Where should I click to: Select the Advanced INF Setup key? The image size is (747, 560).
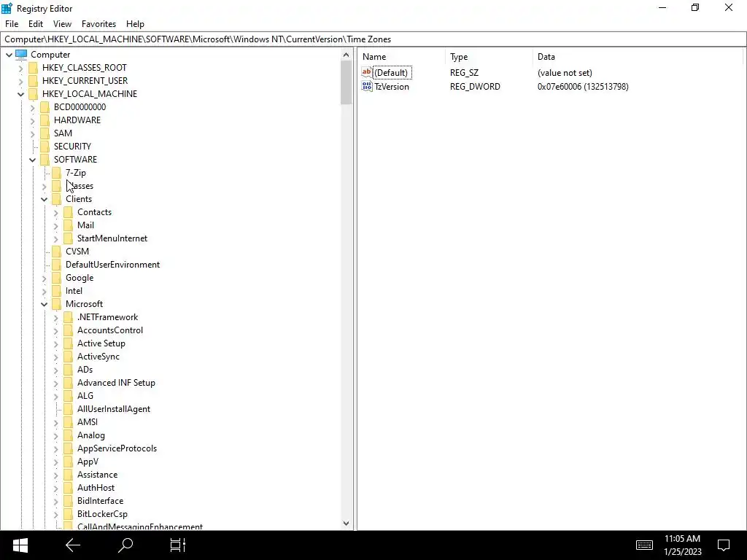click(116, 383)
